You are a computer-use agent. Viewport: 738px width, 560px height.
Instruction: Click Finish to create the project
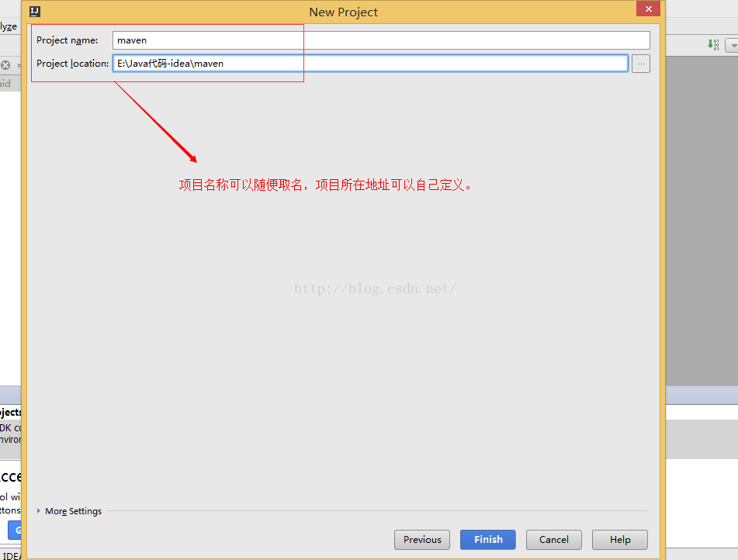[x=487, y=540]
